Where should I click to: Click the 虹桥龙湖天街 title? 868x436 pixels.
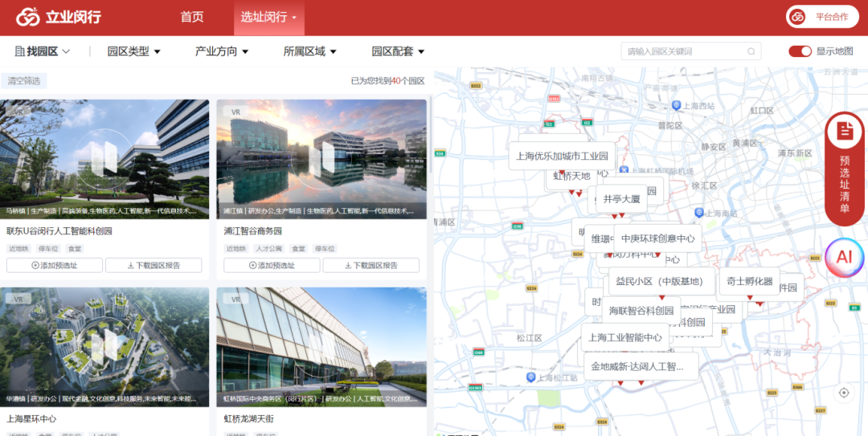click(x=248, y=419)
